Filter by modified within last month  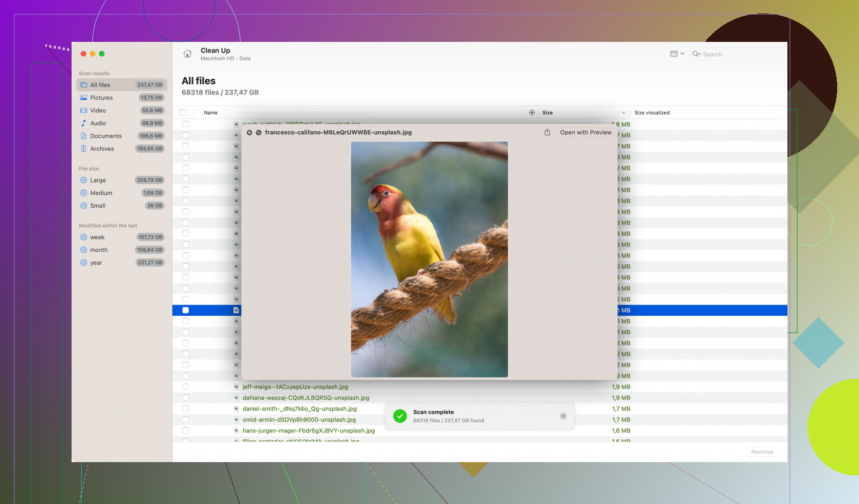[99, 250]
